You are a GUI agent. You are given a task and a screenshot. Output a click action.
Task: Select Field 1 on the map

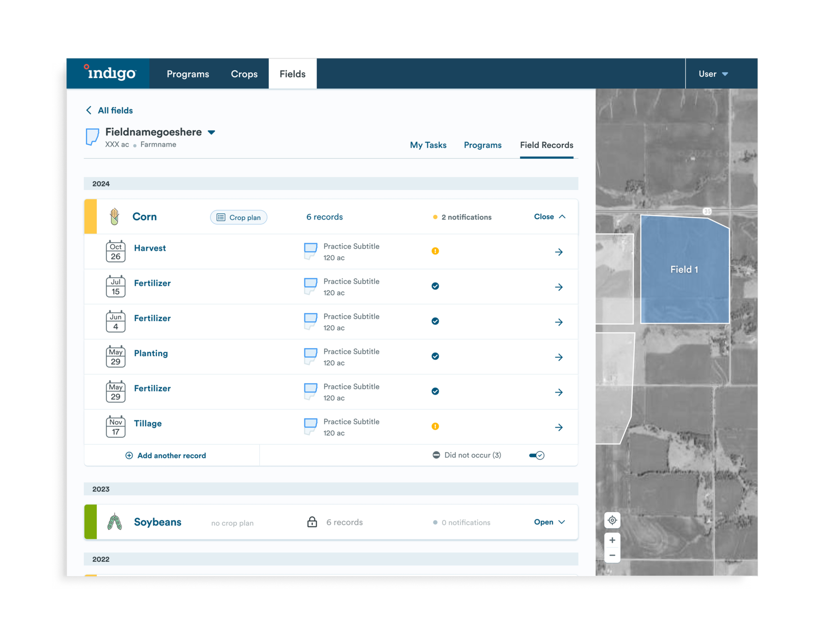[x=684, y=269]
